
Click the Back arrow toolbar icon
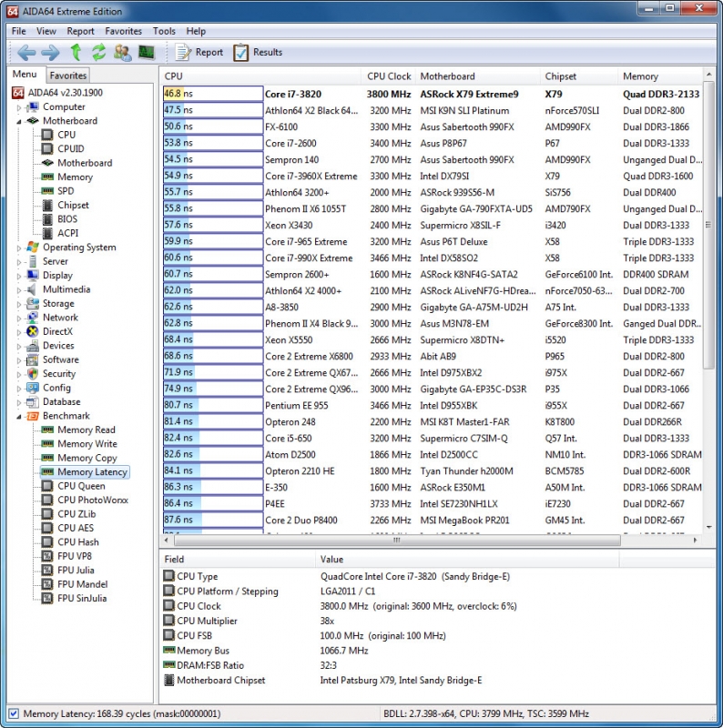[26, 53]
